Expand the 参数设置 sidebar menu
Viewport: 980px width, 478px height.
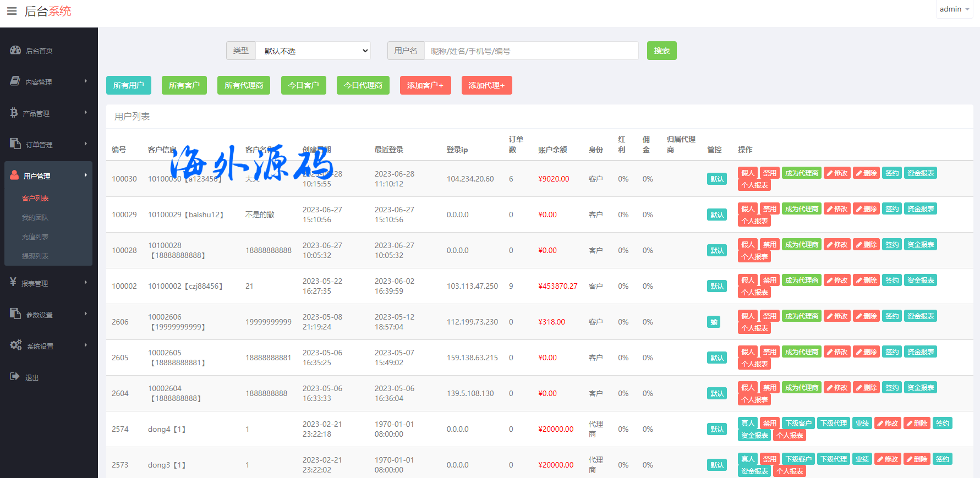48,315
